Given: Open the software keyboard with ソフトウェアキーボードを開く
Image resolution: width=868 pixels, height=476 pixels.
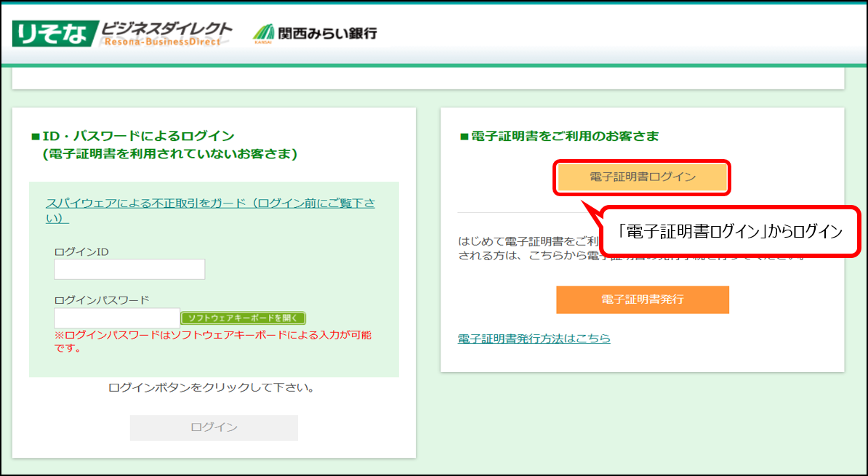Looking at the screenshot, I should [x=243, y=318].
